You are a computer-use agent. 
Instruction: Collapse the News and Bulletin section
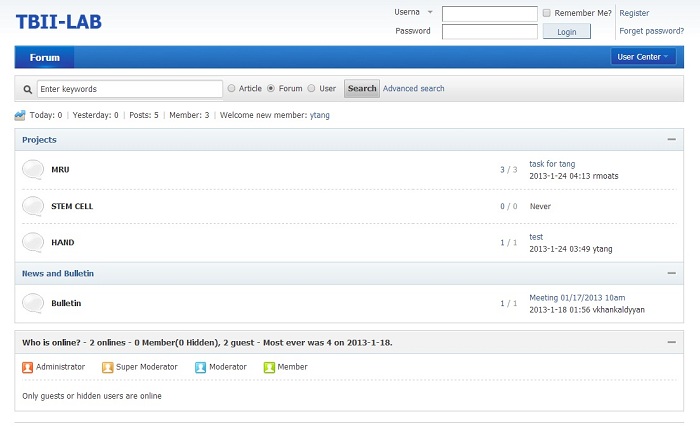click(x=671, y=273)
